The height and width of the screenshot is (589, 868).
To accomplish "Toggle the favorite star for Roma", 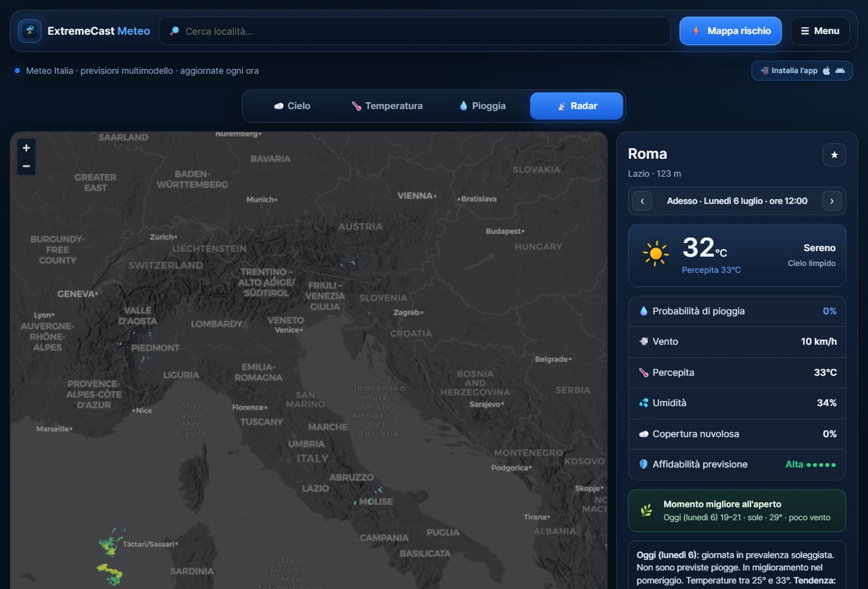I will coord(834,155).
